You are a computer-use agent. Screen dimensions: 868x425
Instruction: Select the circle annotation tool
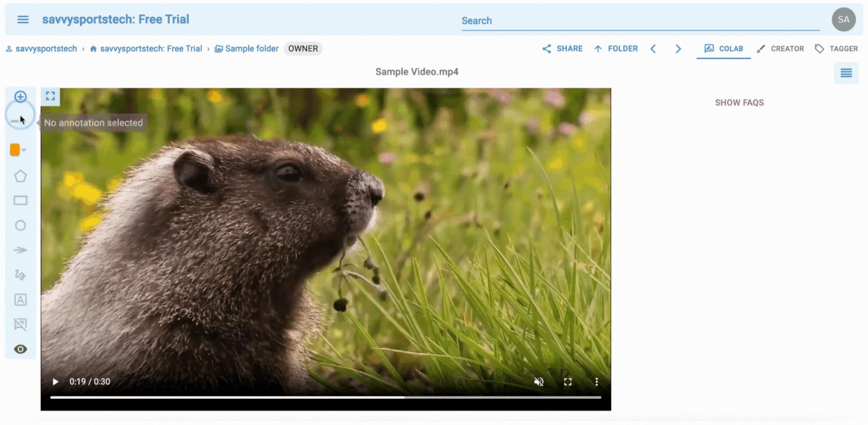(20, 225)
